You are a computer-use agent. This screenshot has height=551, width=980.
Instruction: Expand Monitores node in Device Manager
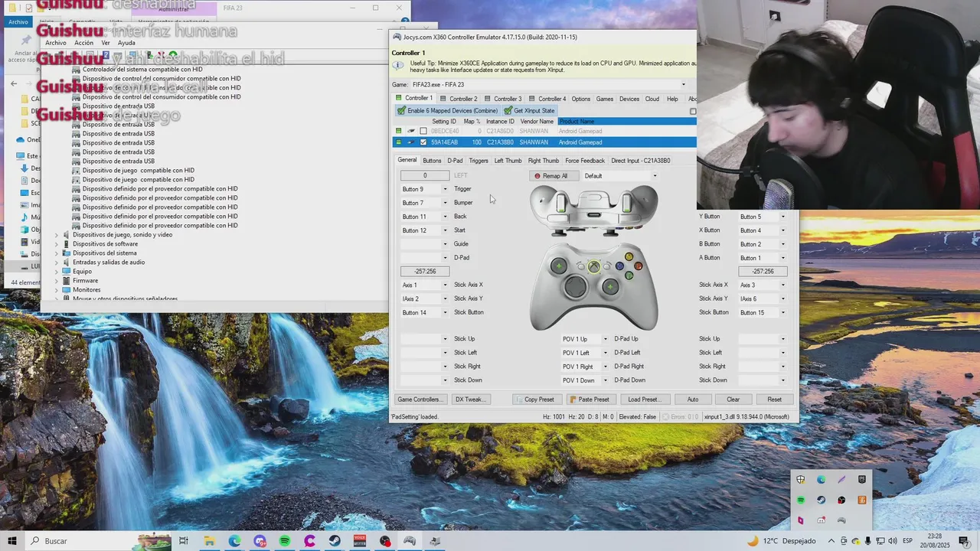pos(57,290)
